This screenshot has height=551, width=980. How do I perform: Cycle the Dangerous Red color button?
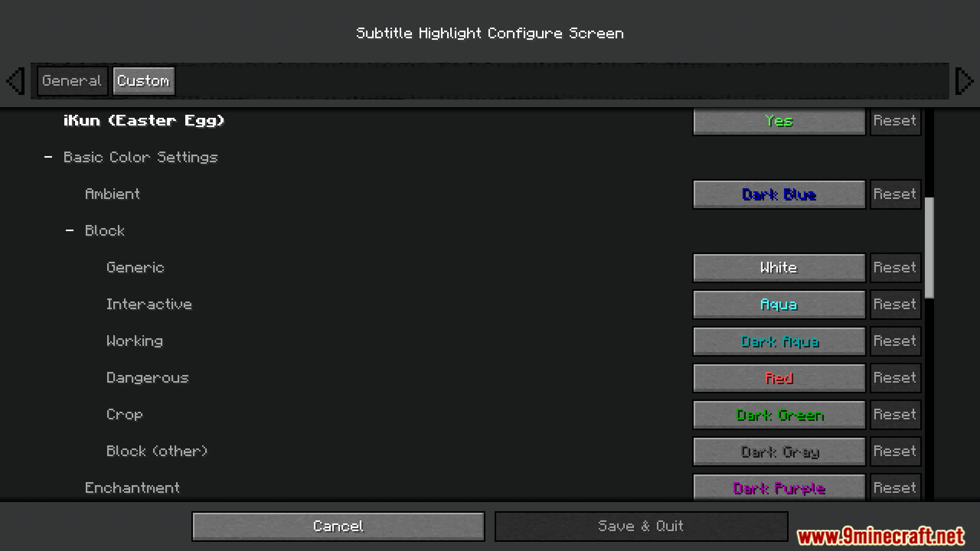click(779, 378)
